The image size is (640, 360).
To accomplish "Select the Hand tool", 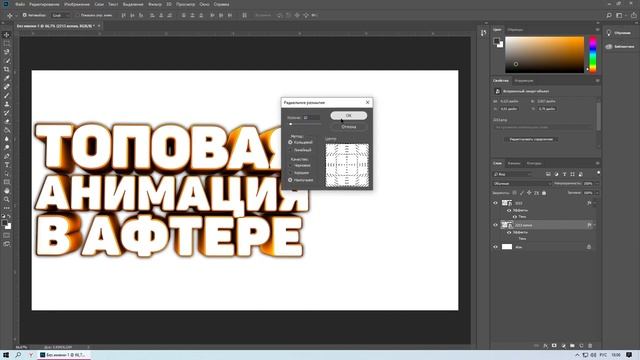I will [x=7, y=191].
